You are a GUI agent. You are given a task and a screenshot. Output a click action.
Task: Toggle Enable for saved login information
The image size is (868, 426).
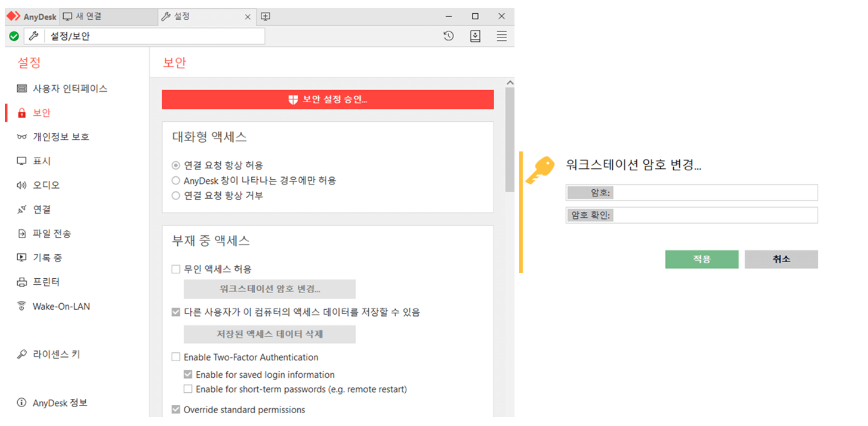coord(188,375)
